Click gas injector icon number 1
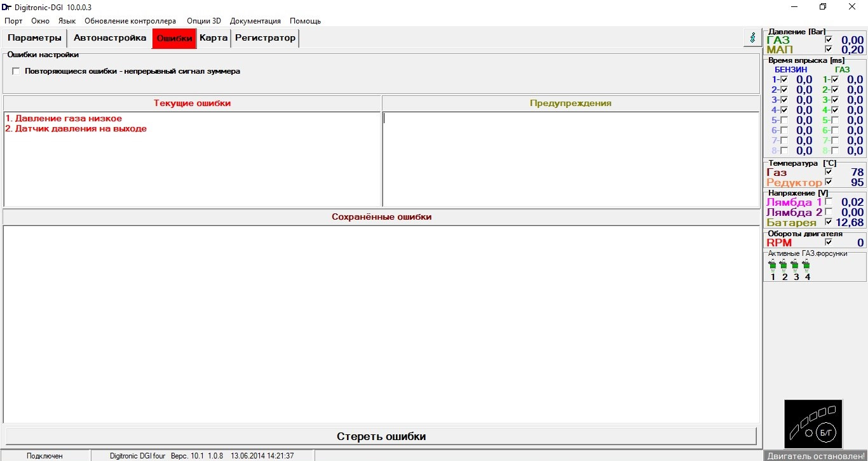 click(773, 265)
